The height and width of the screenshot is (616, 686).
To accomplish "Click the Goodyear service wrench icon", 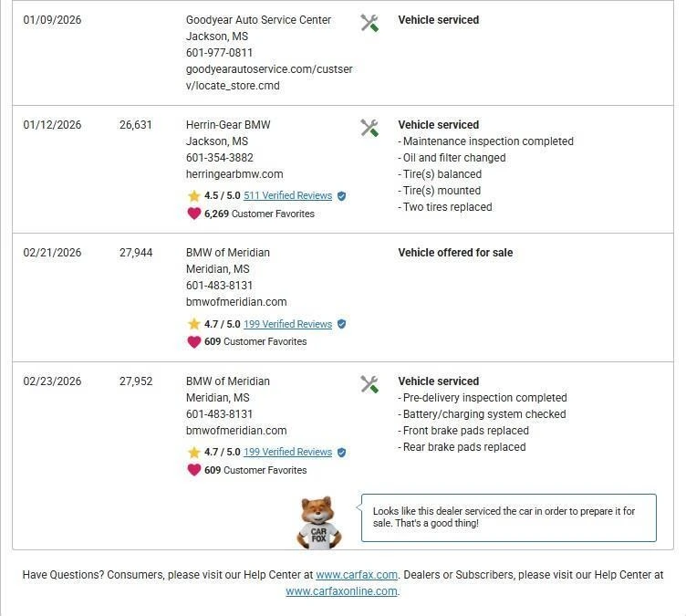I will click(x=369, y=23).
